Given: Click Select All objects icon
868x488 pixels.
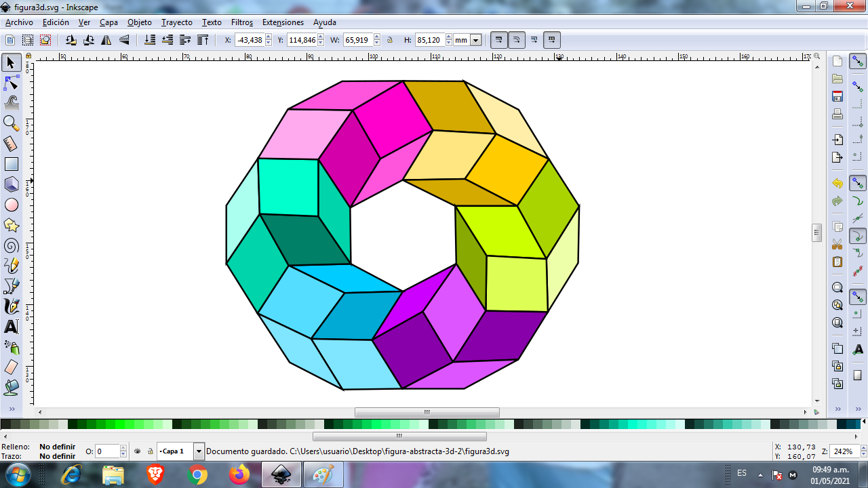Looking at the screenshot, I should coord(10,40).
